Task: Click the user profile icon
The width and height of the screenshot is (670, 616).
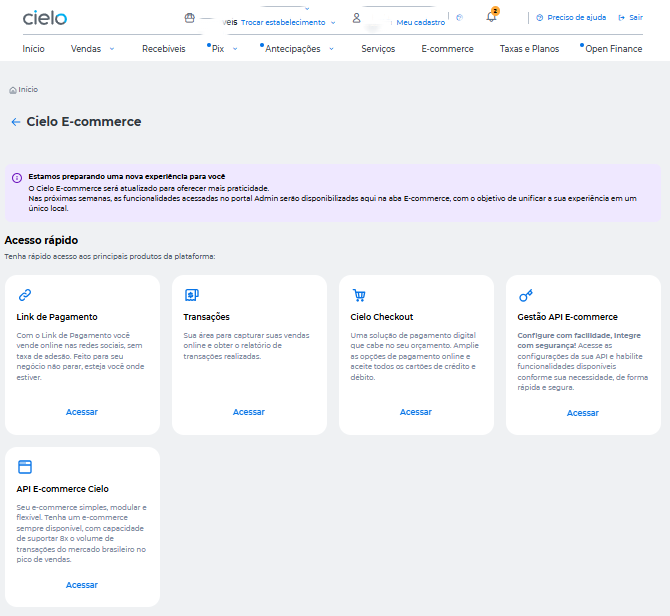Action: coord(356,18)
